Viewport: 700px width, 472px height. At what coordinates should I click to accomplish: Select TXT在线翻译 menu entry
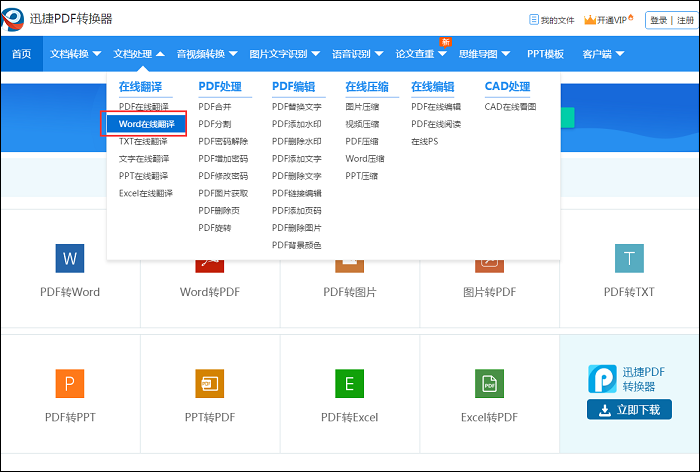tap(143, 141)
